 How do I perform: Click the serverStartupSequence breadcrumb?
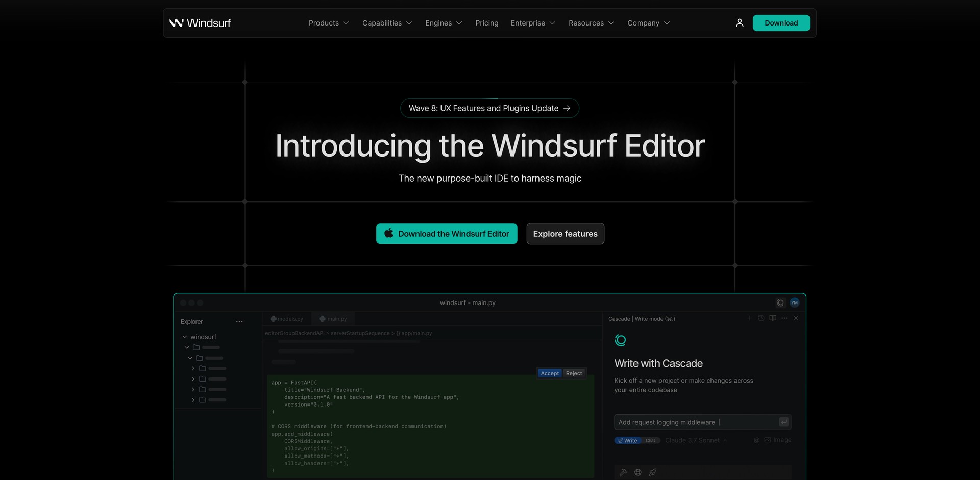360,333
